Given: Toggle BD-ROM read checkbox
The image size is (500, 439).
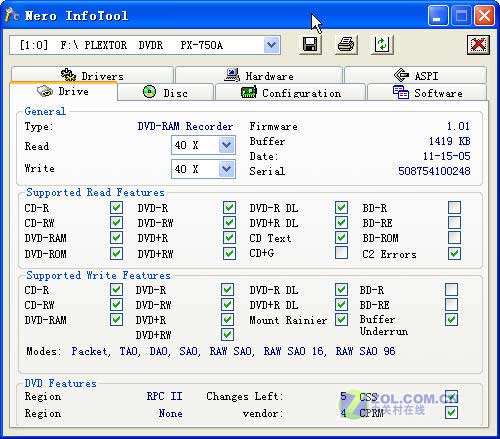Looking at the screenshot, I should [x=454, y=238].
